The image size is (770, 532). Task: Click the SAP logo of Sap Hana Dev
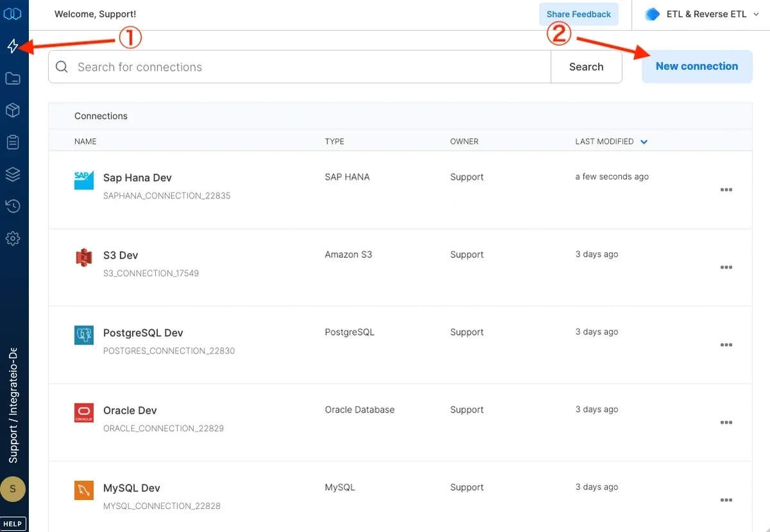[x=84, y=180]
